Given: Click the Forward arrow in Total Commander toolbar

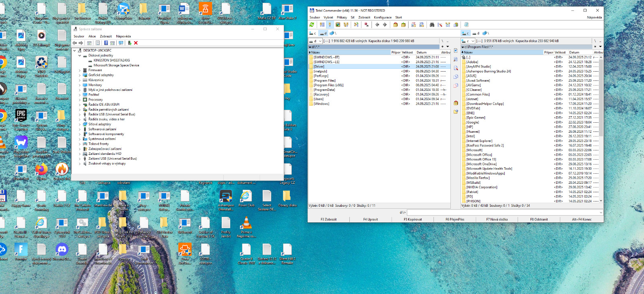Looking at the screenshot, I should [x=385, y=25].
